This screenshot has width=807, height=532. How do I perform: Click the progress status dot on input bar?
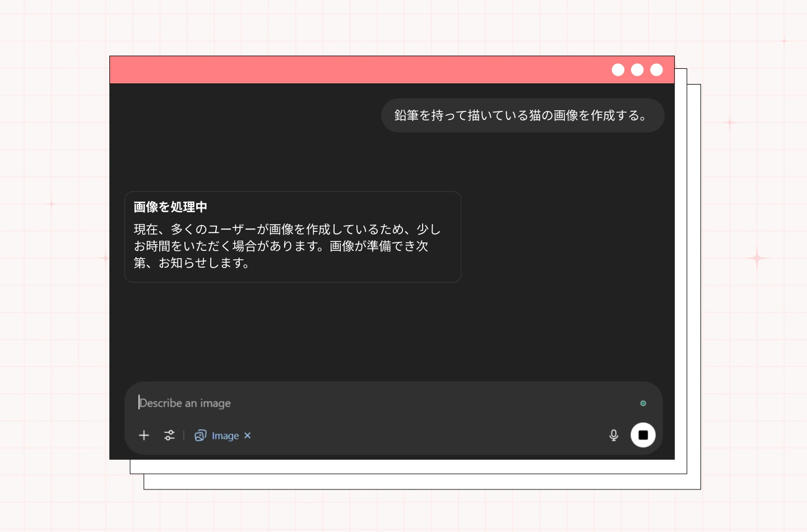(x=643, y=403)
